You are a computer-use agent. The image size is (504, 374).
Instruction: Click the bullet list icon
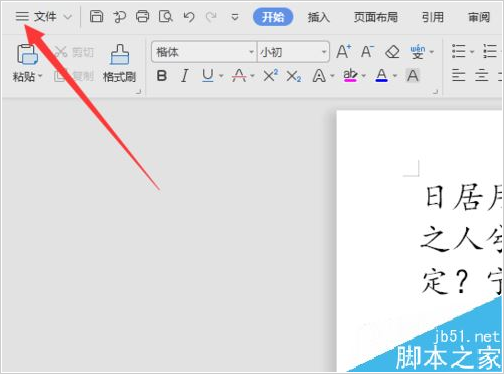click(459, 52)
